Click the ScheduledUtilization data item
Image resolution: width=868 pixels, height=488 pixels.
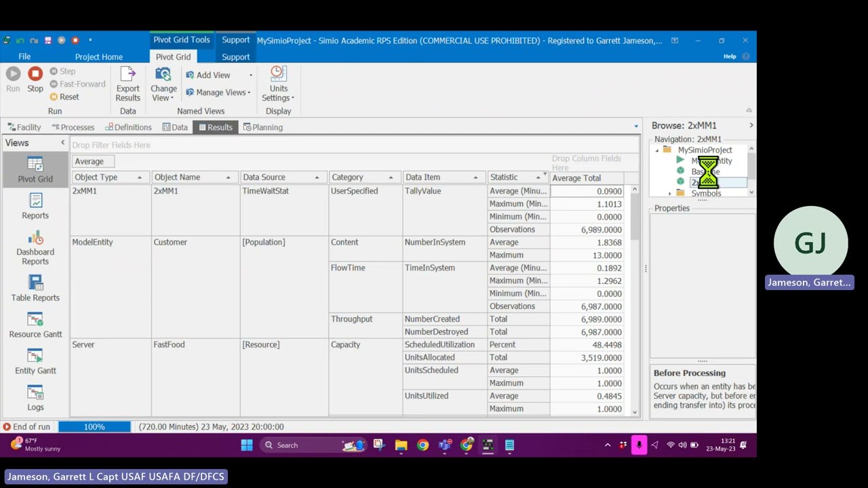point(445,345)
